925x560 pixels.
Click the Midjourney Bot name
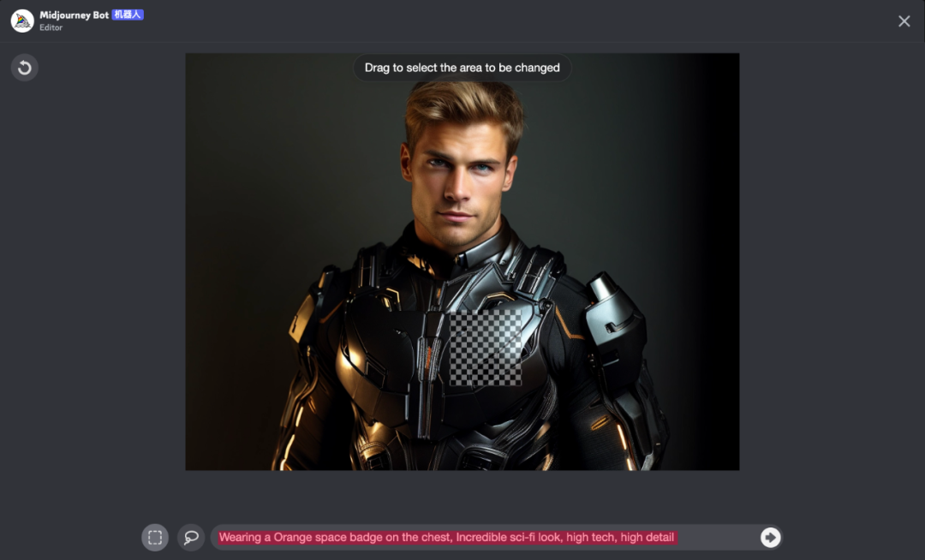pos(74,15)
